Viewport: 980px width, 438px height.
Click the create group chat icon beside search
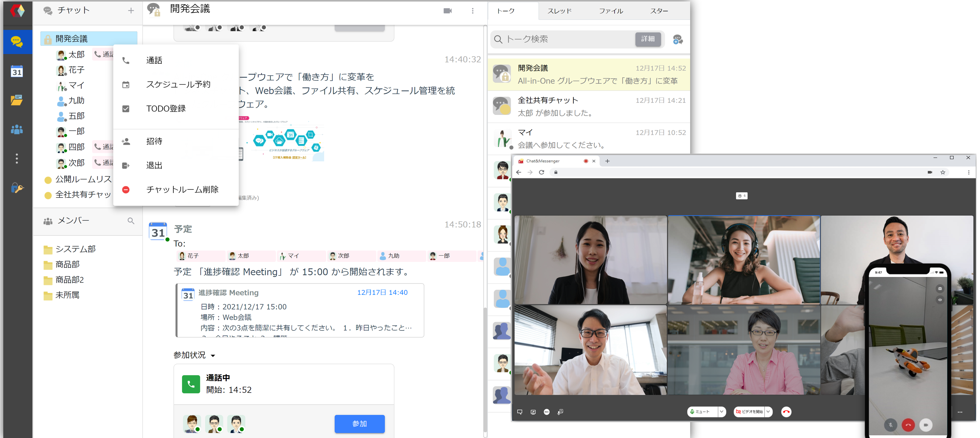[x=678, y=39]
